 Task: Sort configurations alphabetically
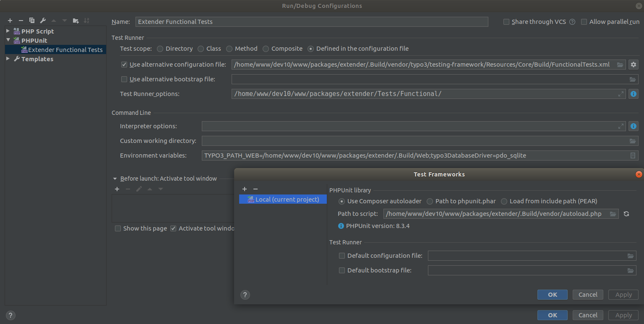(x=87, y=20)
